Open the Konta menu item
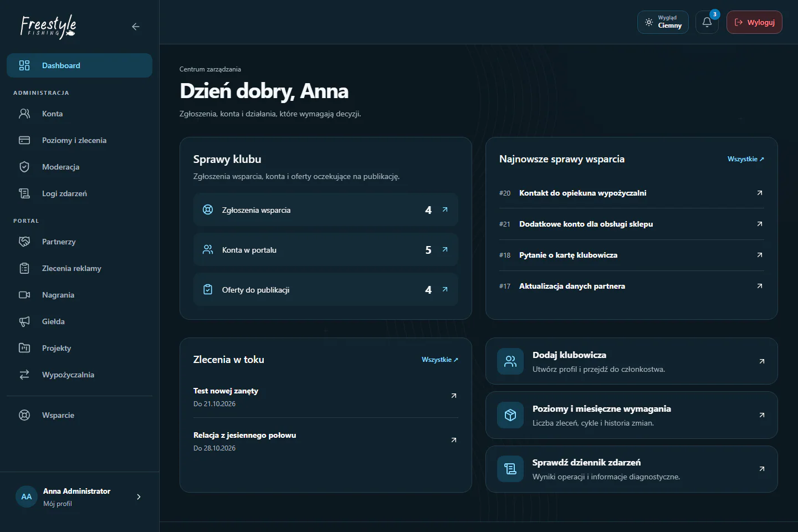The height and width of the screenshot is (532, 798). click(79, 114)
